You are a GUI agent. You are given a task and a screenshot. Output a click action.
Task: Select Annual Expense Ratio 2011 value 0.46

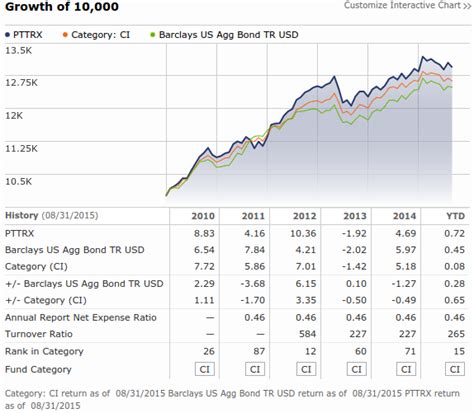pos(255,317)
